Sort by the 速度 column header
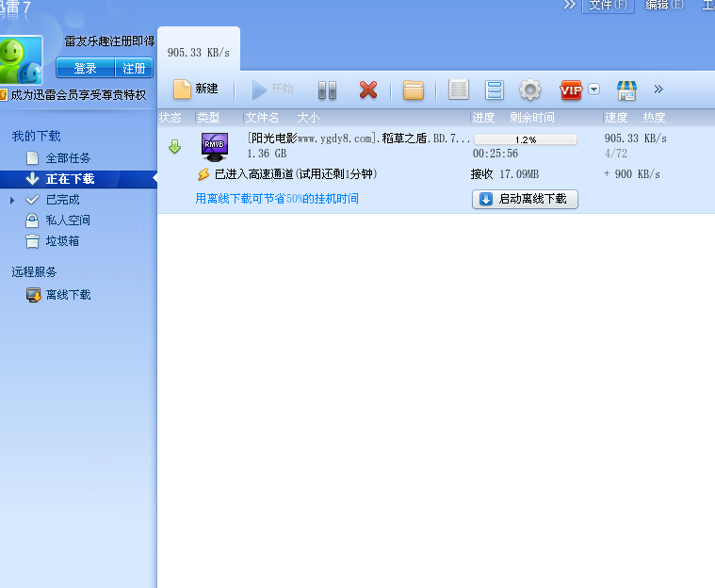This screenshot has height=588, width=715. coord(616,118)
